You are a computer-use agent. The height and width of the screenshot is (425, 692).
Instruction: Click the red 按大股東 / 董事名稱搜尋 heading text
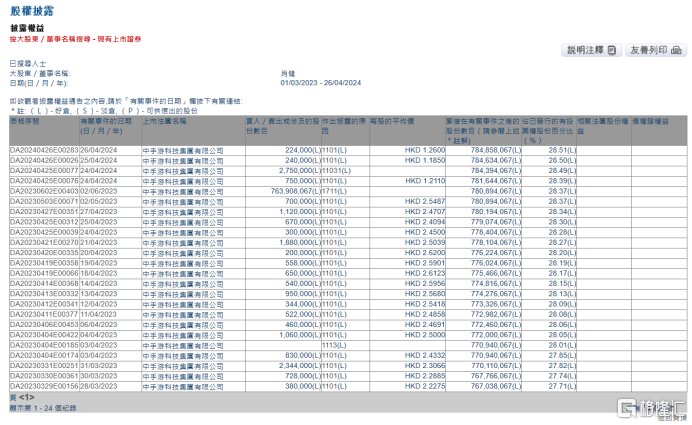(x=75, y=39)
